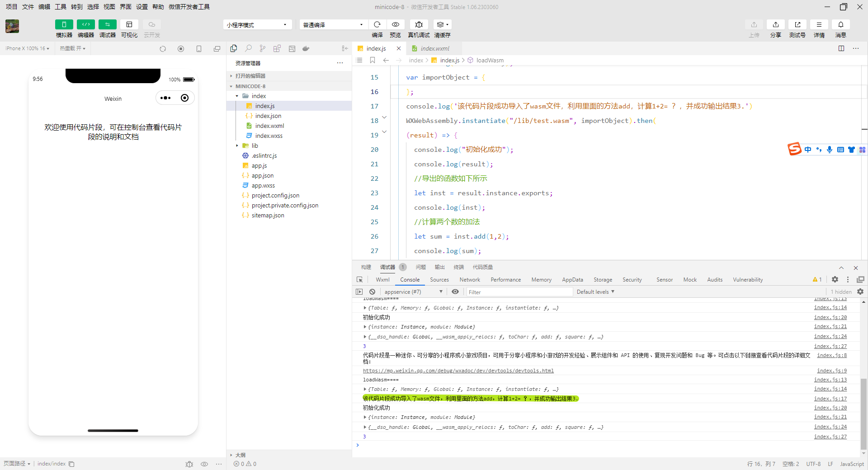Open the 测试号 test account icon
The height and width of the screenshot is (470, 868).
point(797,24)
